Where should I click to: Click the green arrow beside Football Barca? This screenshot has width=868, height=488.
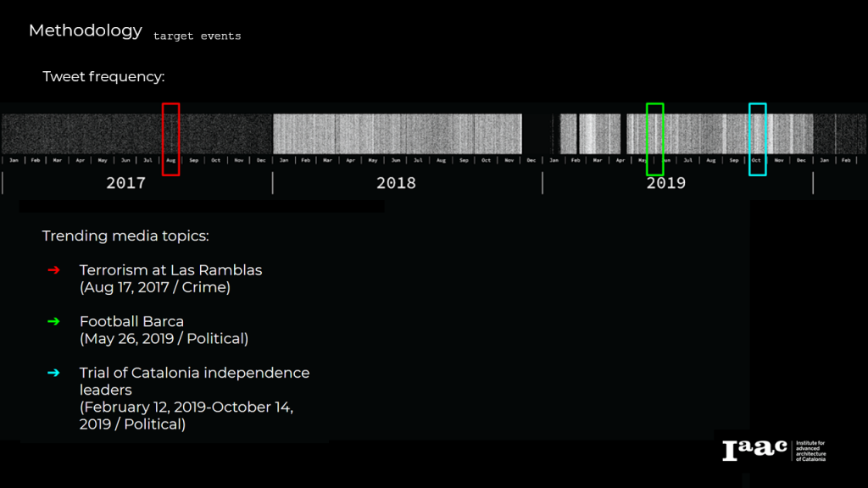pos(53,321)
